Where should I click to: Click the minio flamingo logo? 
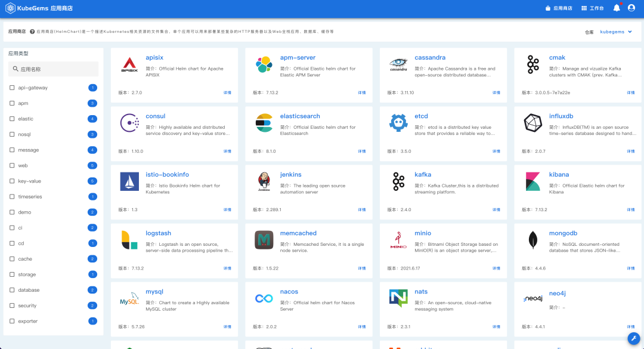tap(398, 240)
